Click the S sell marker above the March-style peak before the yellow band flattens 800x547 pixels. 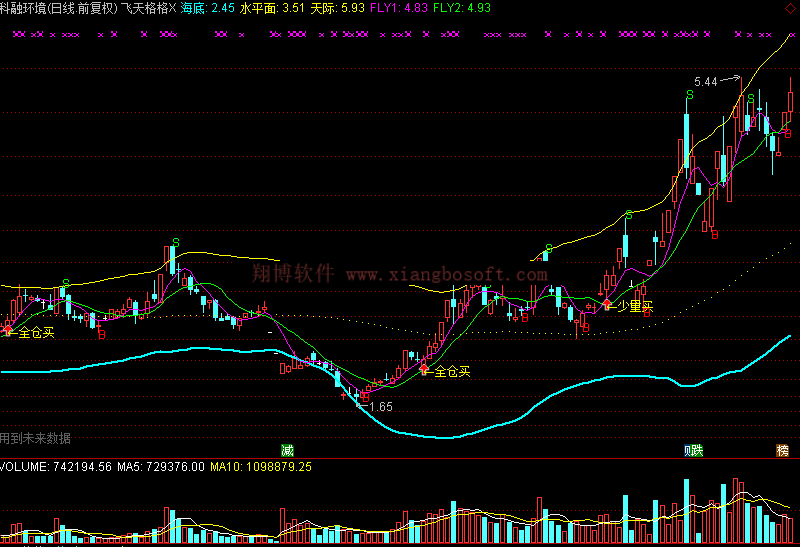coord(176,242)
